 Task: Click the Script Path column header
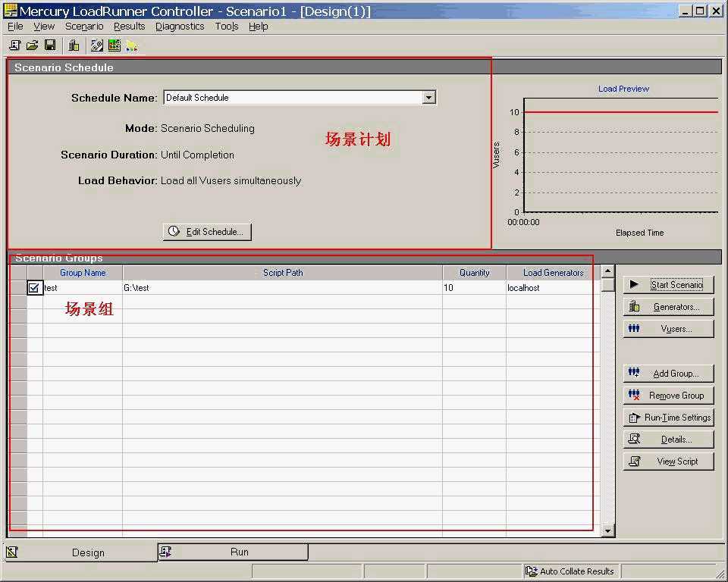click(282, 273)
